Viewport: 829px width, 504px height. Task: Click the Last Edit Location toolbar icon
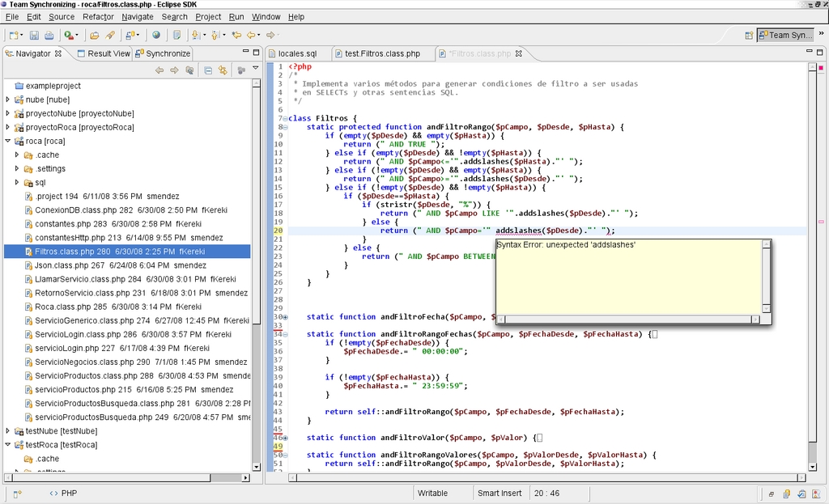236,36
